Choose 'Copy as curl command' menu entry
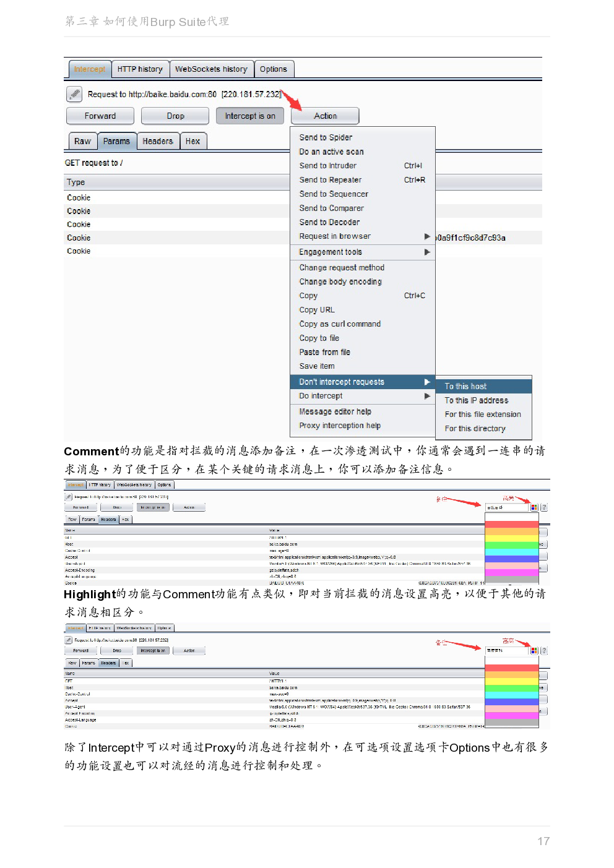614x868 pixels. click(363, 324)
